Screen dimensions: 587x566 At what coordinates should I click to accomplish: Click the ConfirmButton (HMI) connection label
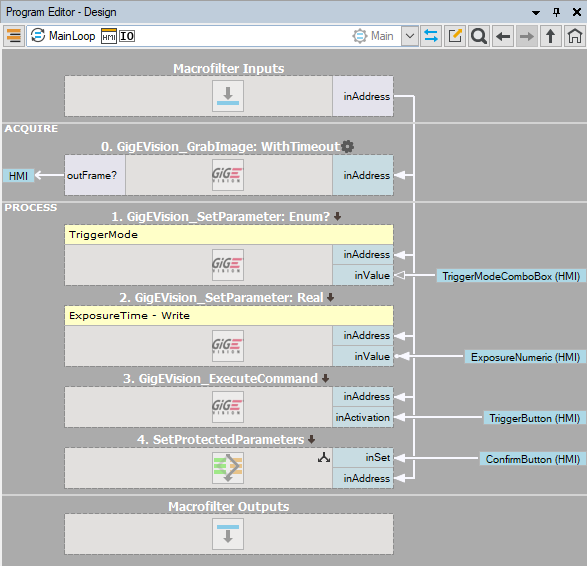click(532, 459)
